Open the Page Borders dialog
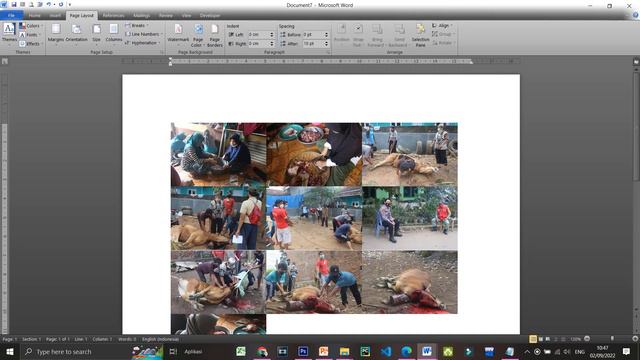This screenshot has height=360, width=640. (x=215, y=35)
